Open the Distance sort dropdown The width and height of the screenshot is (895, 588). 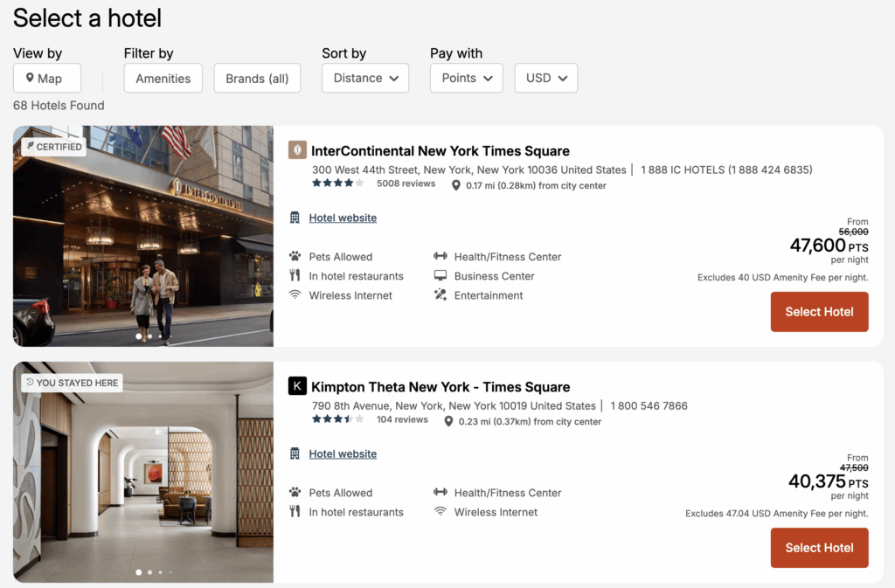[365, 78]
